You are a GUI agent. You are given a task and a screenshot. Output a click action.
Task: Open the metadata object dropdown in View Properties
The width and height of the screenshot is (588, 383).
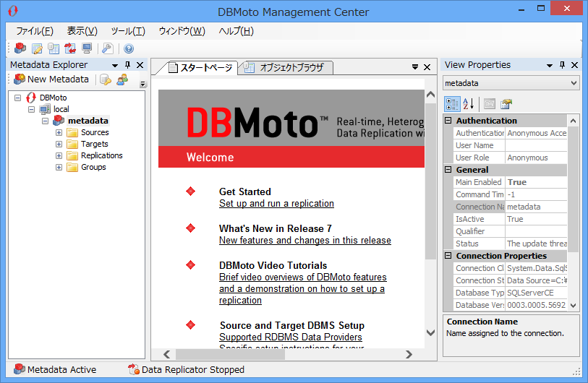[574, 83]
